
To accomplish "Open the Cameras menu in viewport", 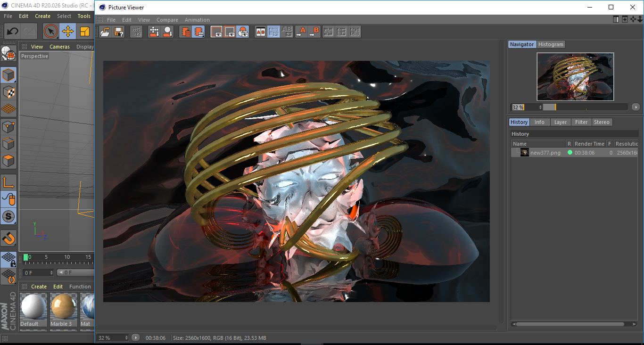I will click(59, 47).
